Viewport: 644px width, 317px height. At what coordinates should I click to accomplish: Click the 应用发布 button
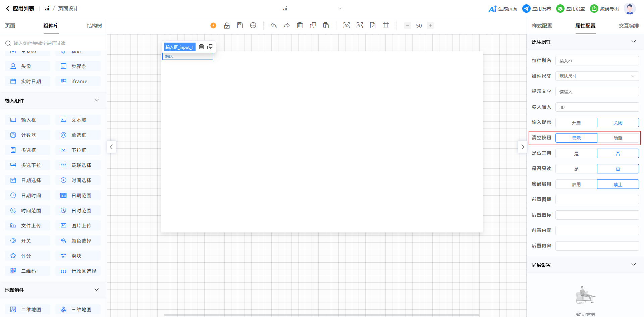tap(537, 9)
